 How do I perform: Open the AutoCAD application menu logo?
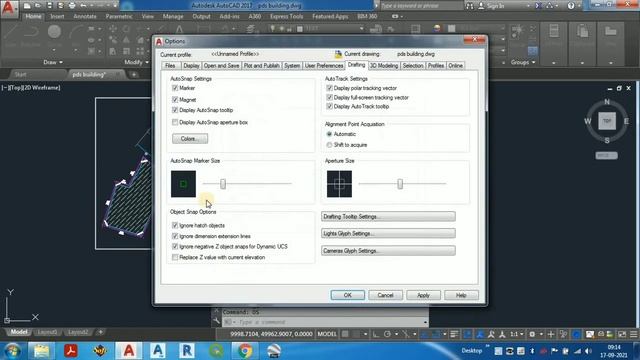(8, 8)
